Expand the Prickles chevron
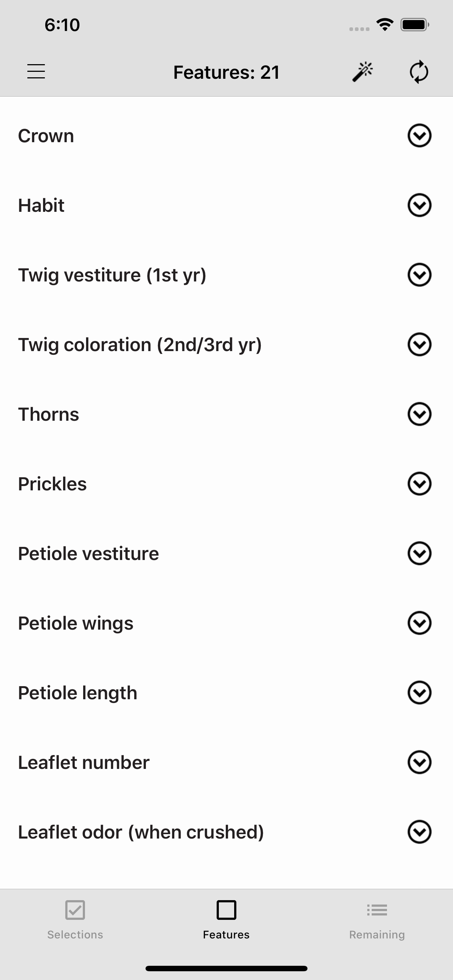Screen dimensions: 453x980 (x=419, y=484)
